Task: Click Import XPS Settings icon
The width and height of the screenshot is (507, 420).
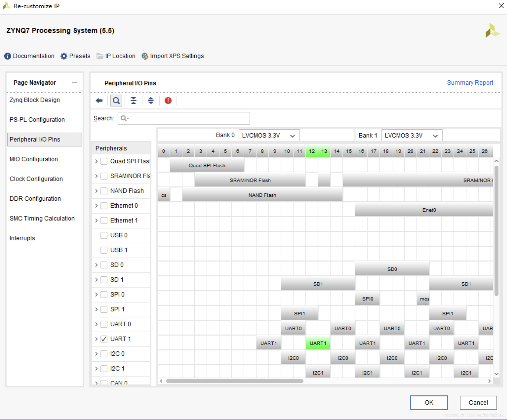Action: click(x=145, y=56)
